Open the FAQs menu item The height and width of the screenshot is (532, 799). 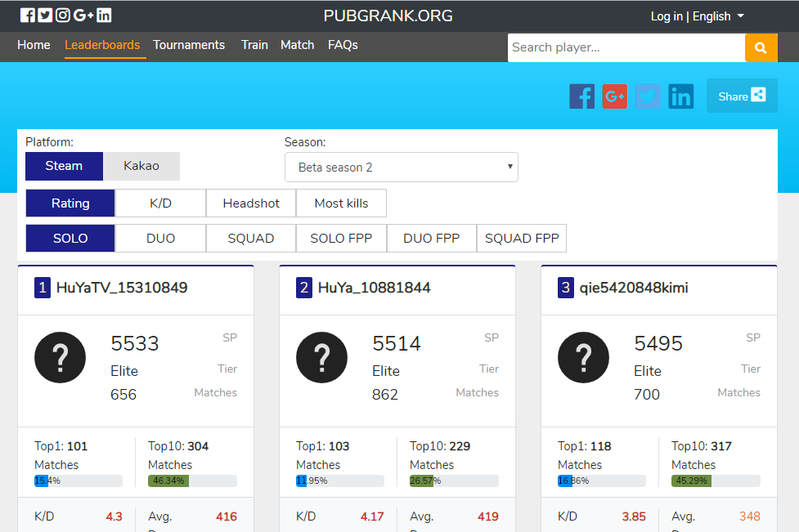coord(342,45)
